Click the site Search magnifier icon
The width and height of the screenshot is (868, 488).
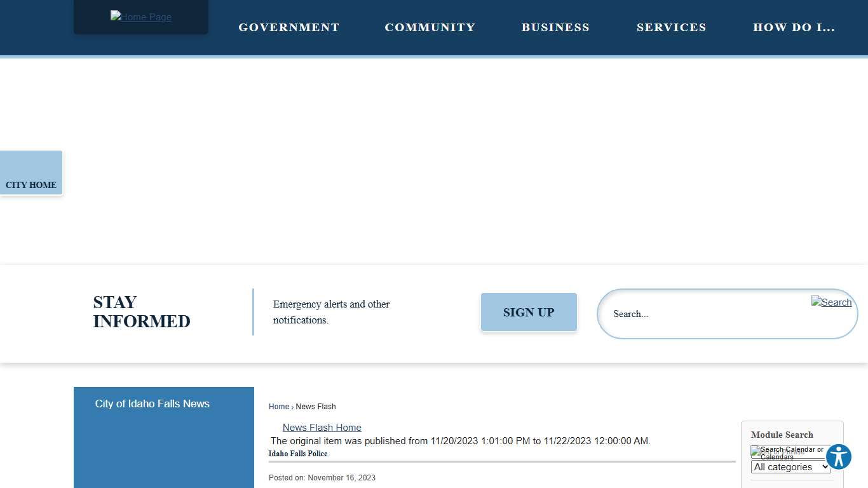(831, 302)
